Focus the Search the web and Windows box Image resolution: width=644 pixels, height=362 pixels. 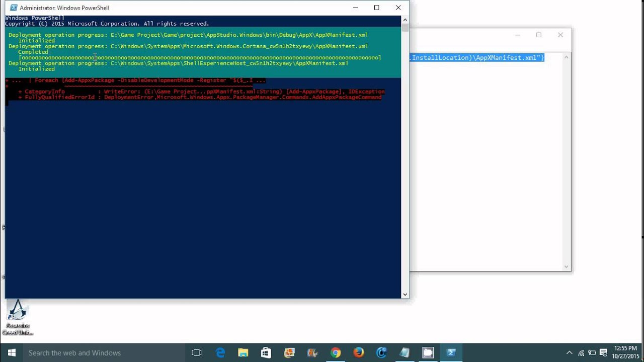(x=104, y=353)
